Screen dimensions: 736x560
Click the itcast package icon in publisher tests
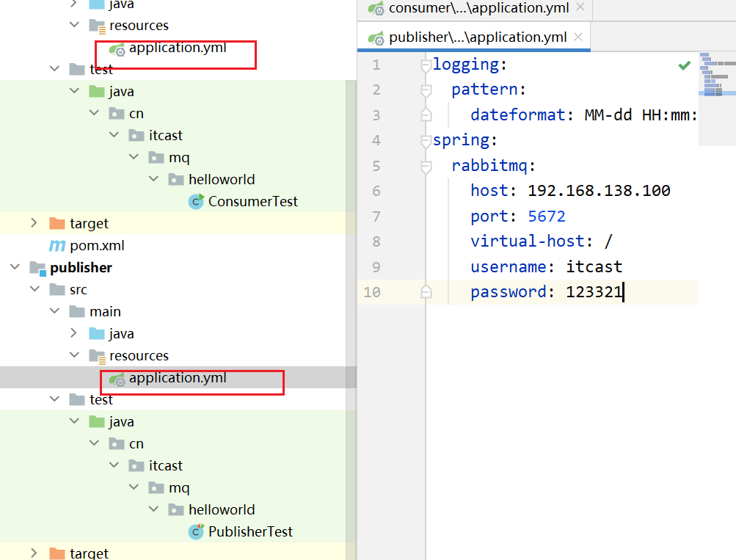pyautogui.click(x=136, y=465)
